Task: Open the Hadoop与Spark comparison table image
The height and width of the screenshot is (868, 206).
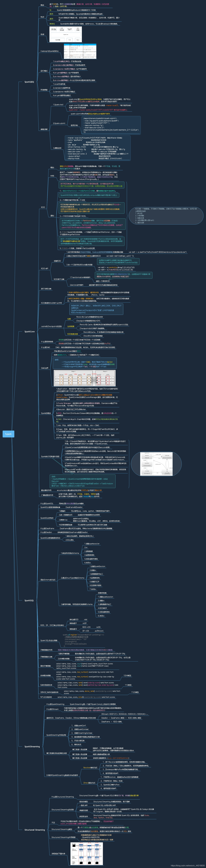Action: coord(80,52)
